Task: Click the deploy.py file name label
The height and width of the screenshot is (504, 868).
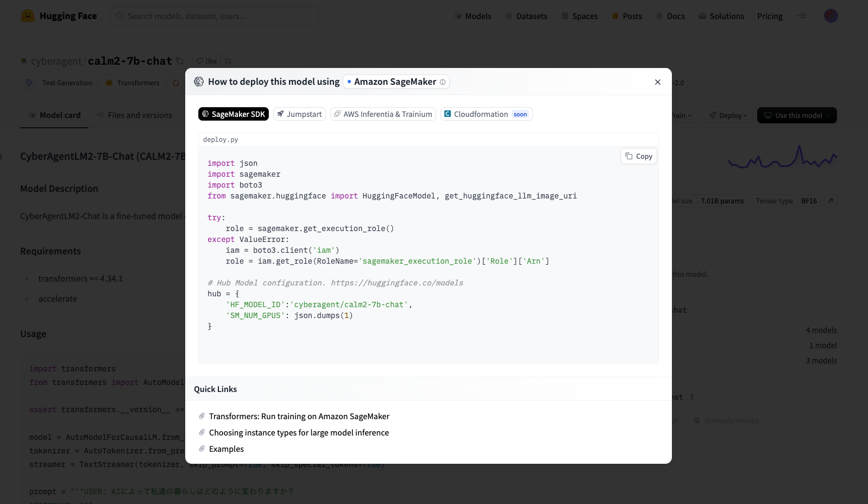Action: point(221,140)
